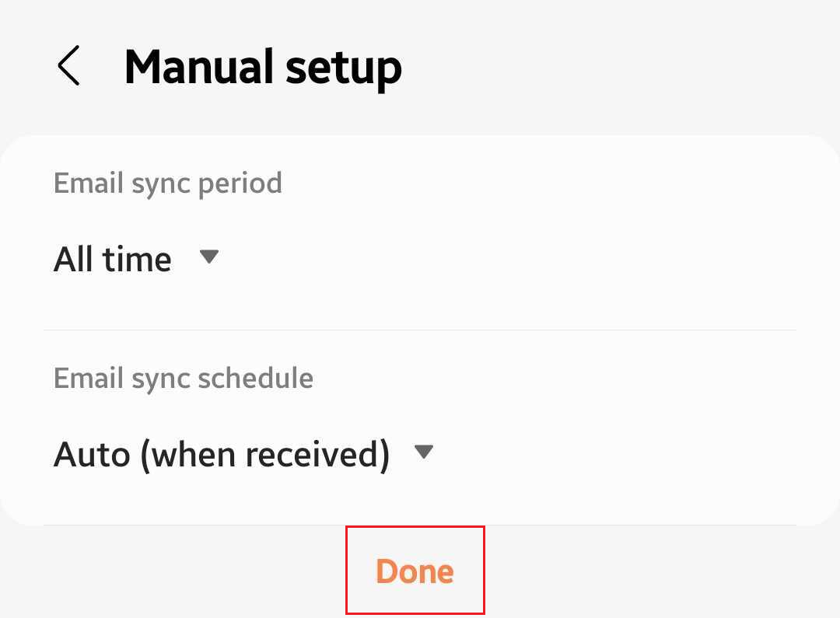The width and height of the screenshot is (840, 618).
Task: Click the word "Auto" in the schedule value
Action: point(92,454)
